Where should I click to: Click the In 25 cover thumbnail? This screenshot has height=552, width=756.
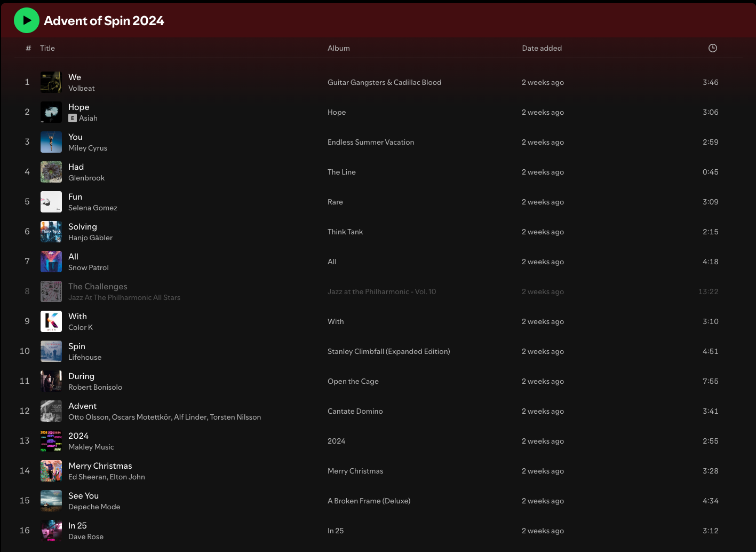pos(51,531)
